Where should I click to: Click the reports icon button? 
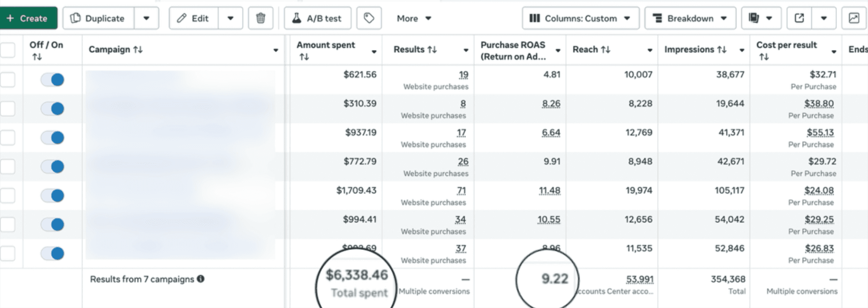(761, 18)
